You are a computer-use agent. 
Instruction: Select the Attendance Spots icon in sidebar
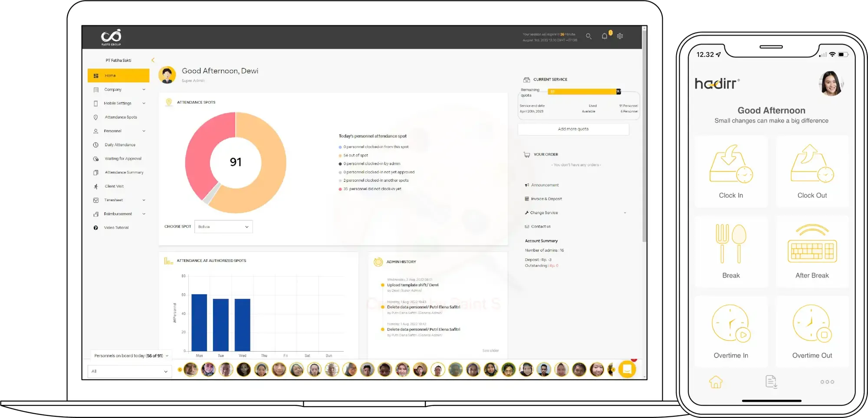point(96,117)
